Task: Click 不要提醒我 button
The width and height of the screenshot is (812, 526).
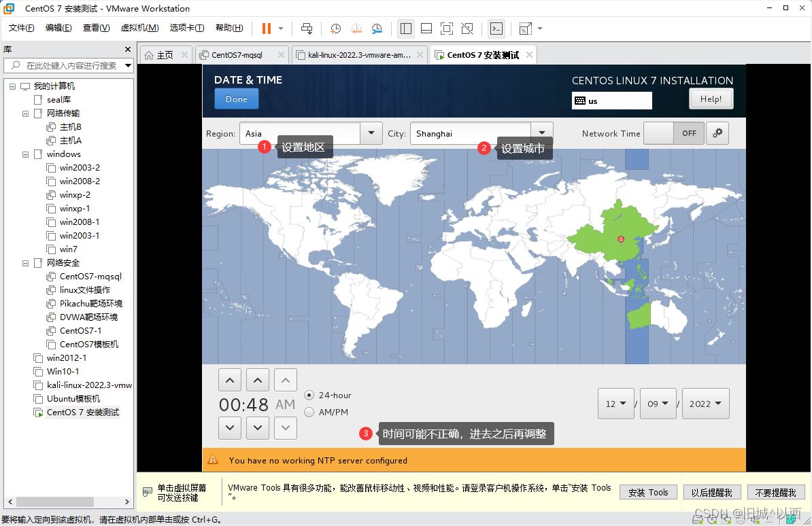Action: coord(776,492)
